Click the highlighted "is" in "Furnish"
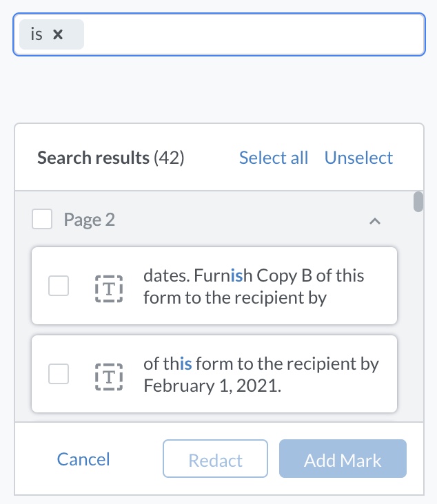 pyautogui.click(x=237, y=276)
